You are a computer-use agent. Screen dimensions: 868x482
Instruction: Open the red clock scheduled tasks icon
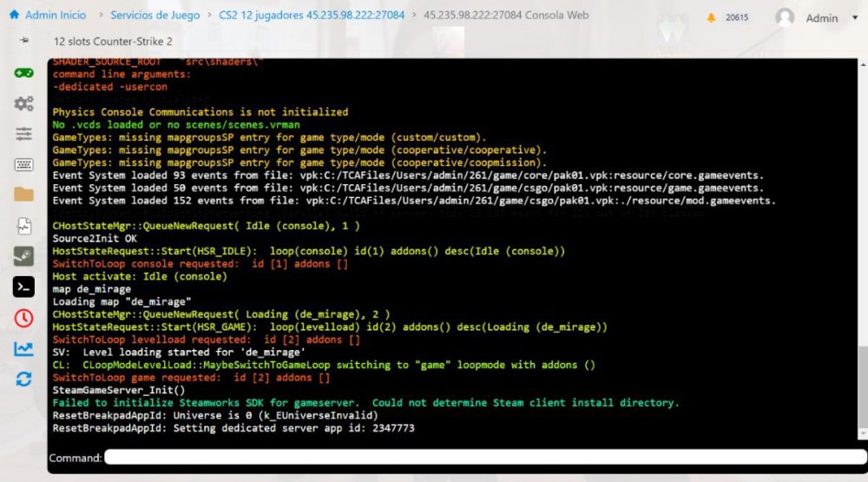23,318
